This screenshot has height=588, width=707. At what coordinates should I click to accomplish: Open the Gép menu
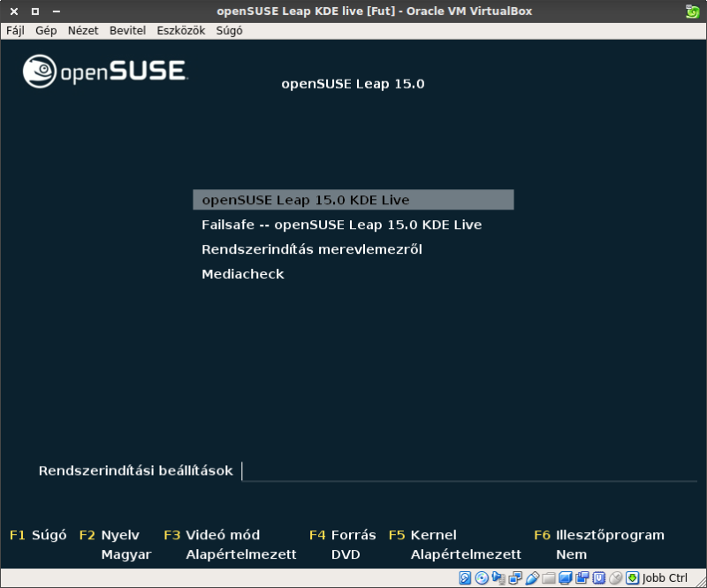46,31
